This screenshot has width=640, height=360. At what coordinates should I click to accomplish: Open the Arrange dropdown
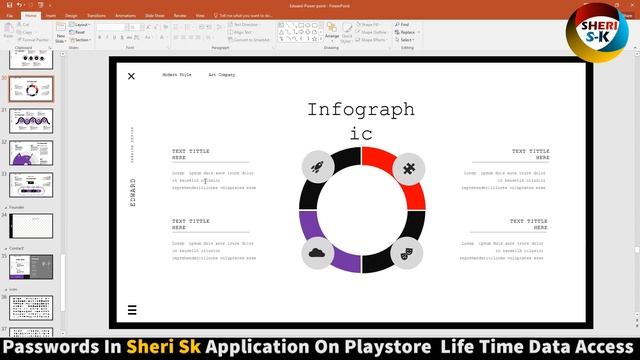click(332, 33)
